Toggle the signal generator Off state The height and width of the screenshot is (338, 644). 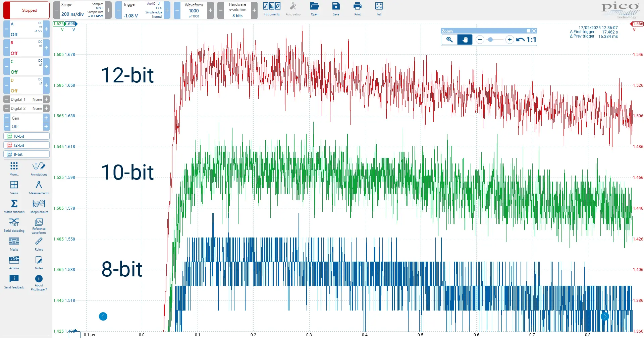coord(15,127)
